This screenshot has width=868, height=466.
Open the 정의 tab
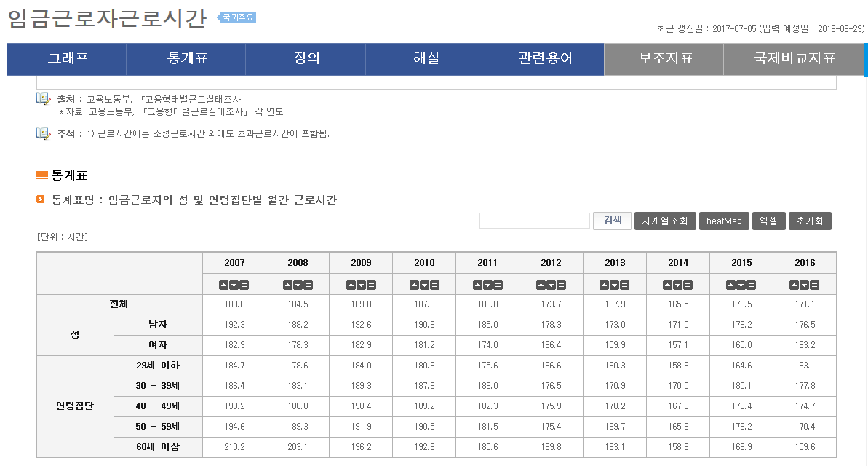(x=306, y=59)
